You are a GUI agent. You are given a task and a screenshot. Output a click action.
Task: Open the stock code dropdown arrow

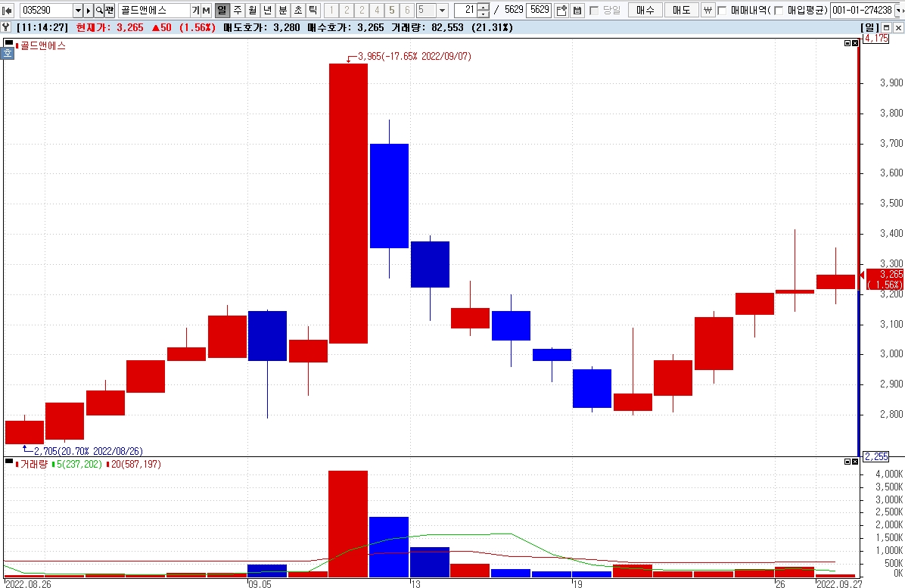coord(78,11)
